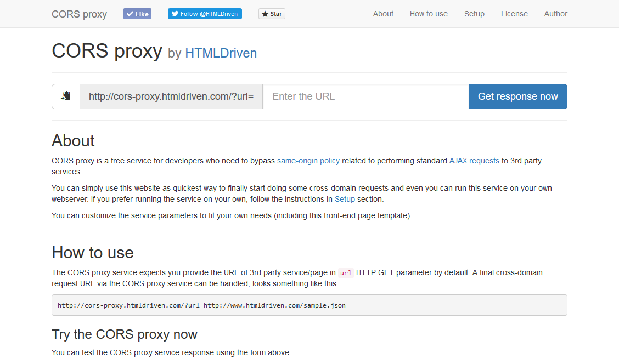
Task: Click the Get response now button
Action: 518,96
